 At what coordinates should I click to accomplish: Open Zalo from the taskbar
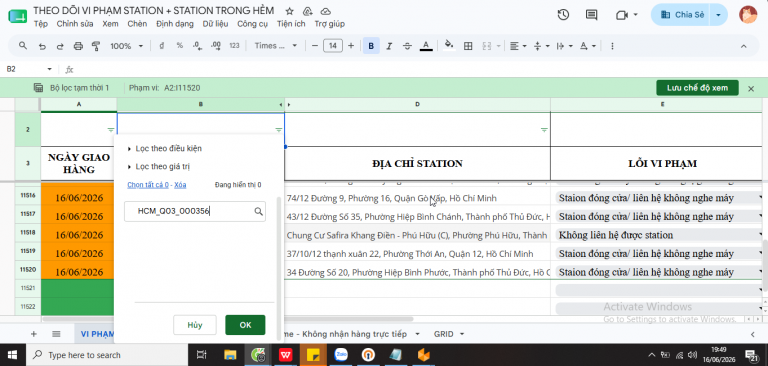pyautogui.click(x=341, y=355)
